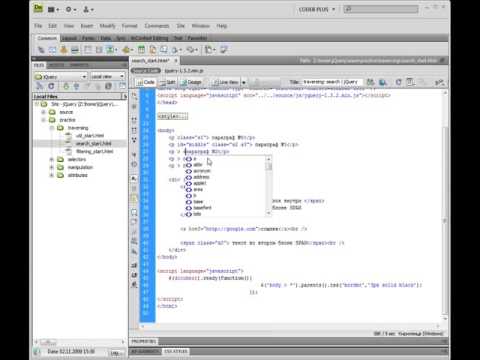
Task: Open Documents icon in coding toolbar
Action: pyautogui.click(x=134, y=96)
